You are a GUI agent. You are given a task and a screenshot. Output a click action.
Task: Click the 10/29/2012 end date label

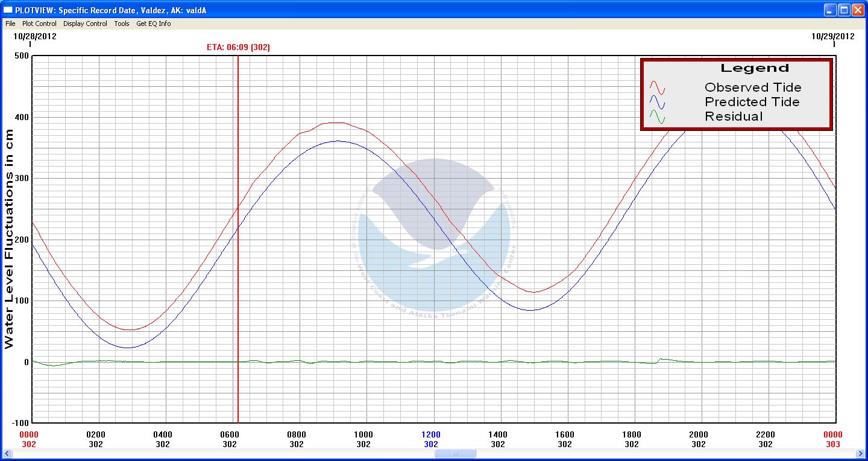pyautogui.click(x=832, y=36)
